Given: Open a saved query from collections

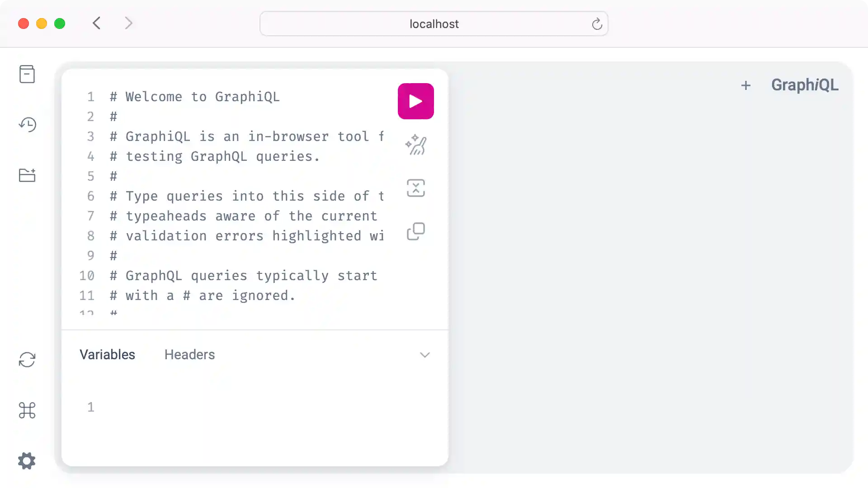Looking at the screenshot, I should point(27,175).
